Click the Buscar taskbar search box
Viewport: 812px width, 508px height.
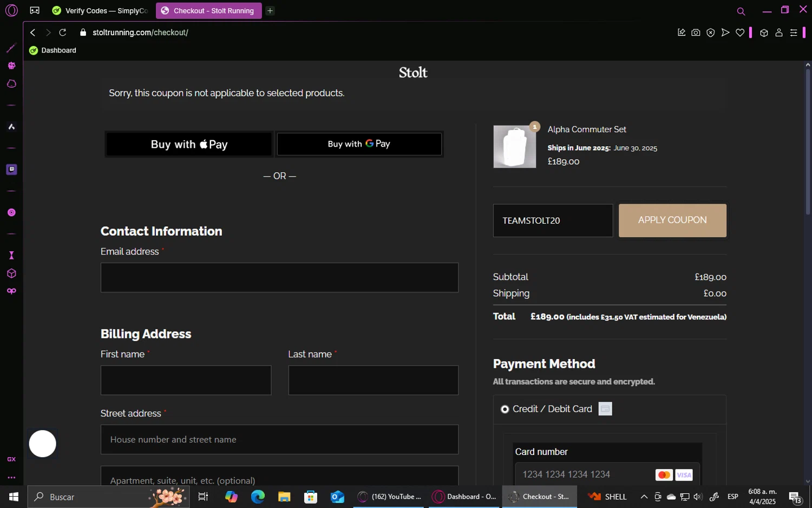click(x=108, y=497)
